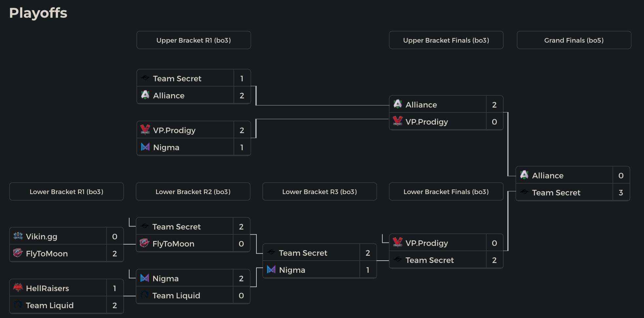Open Team Secret name in Upper Bracket R1
This screenshot has height=318, width=644.
[177, 79]
